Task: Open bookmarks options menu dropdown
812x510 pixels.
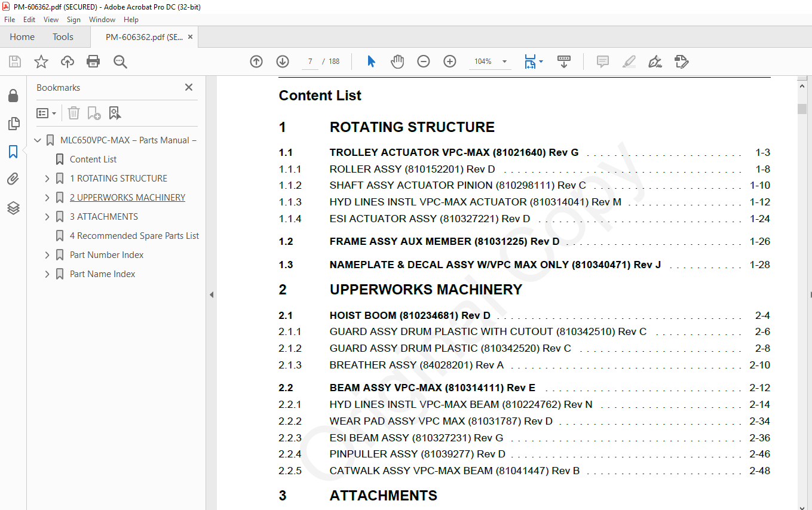Action: [46, 113]
